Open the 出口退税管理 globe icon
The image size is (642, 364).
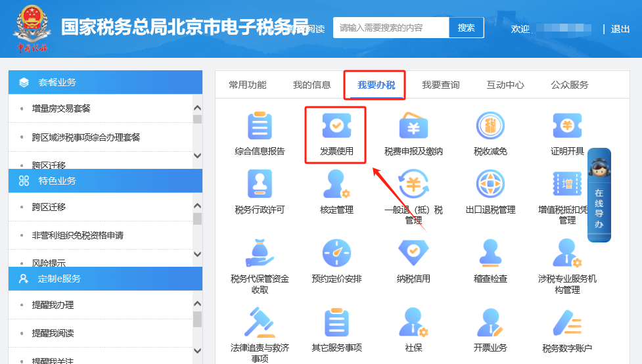tap(490, 184)
